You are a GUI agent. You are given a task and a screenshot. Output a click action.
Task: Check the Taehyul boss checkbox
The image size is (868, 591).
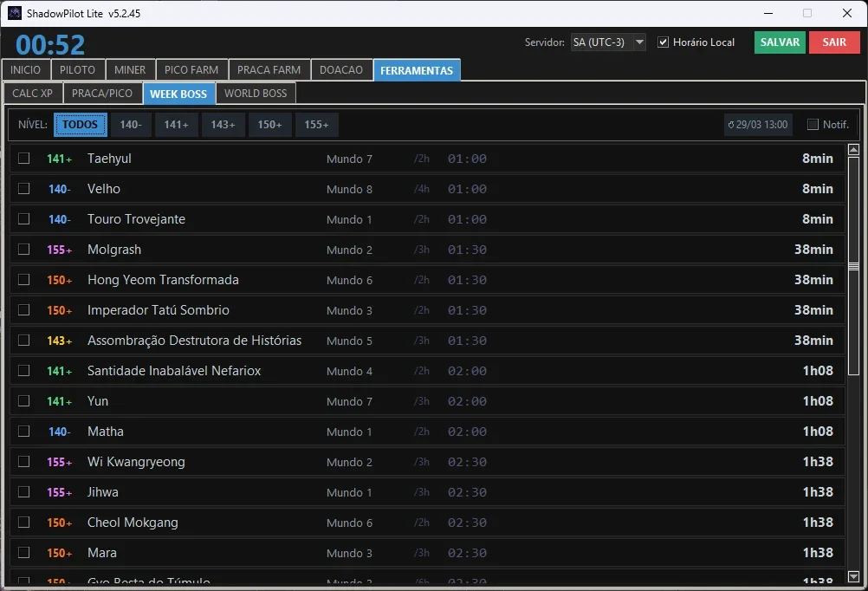(x=23, y=159)
